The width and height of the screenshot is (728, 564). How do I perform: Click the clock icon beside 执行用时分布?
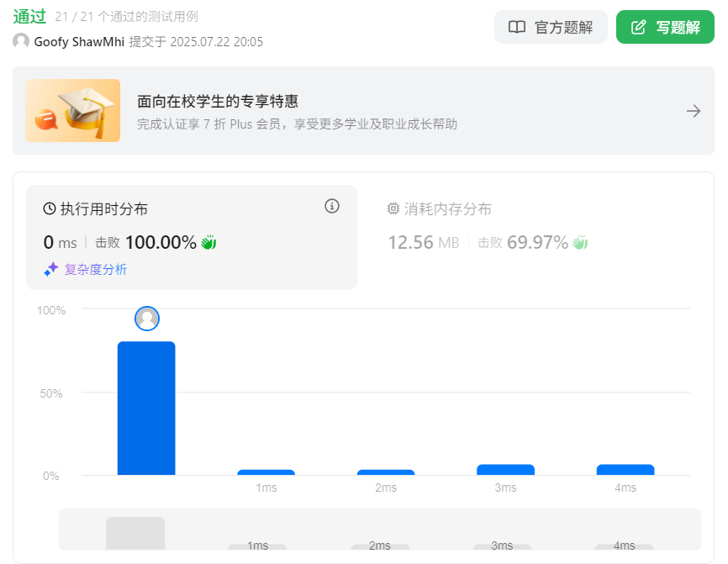pos(50,209)
